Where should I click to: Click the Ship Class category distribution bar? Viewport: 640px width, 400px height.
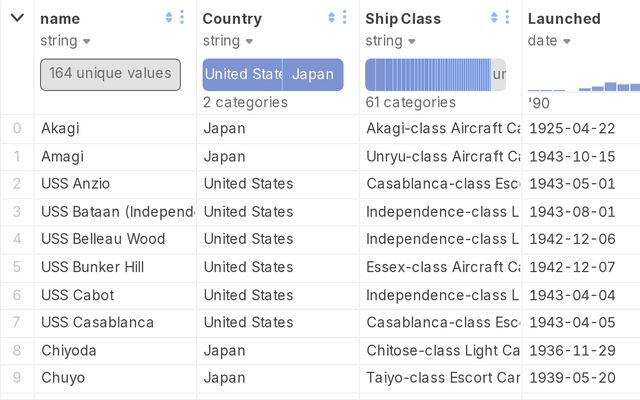(428, 75)
